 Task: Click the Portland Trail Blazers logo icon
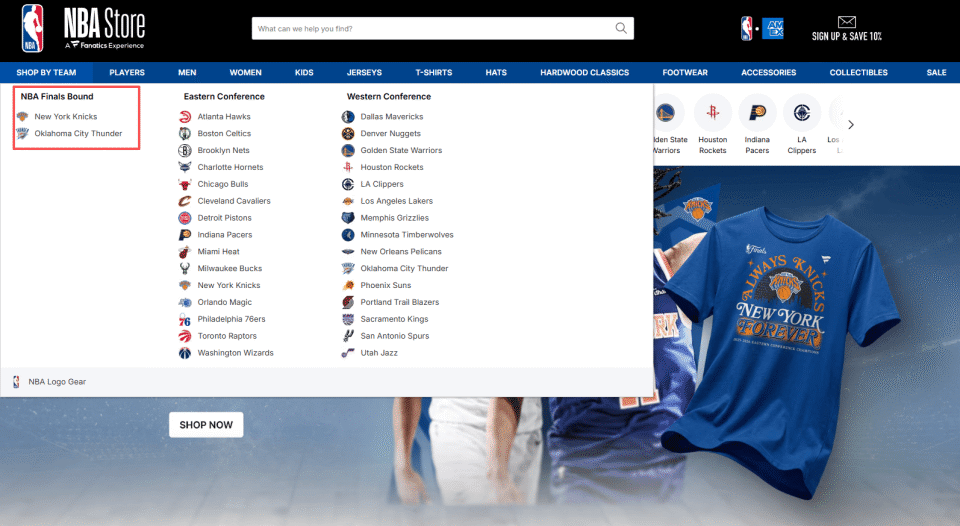point(348,302)
